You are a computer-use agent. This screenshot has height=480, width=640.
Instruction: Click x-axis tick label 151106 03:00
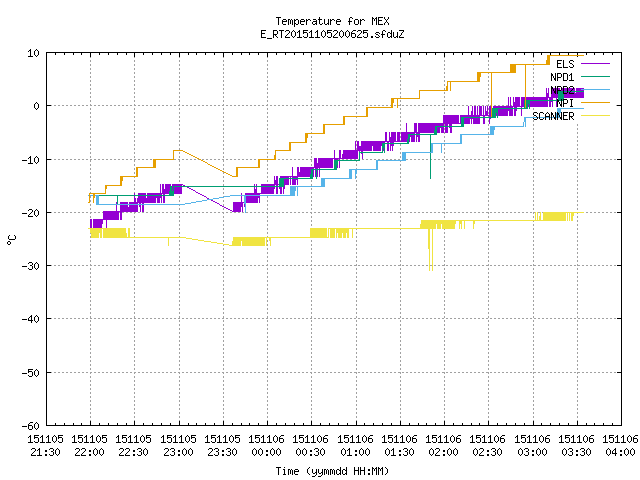(x=533, y=446)
